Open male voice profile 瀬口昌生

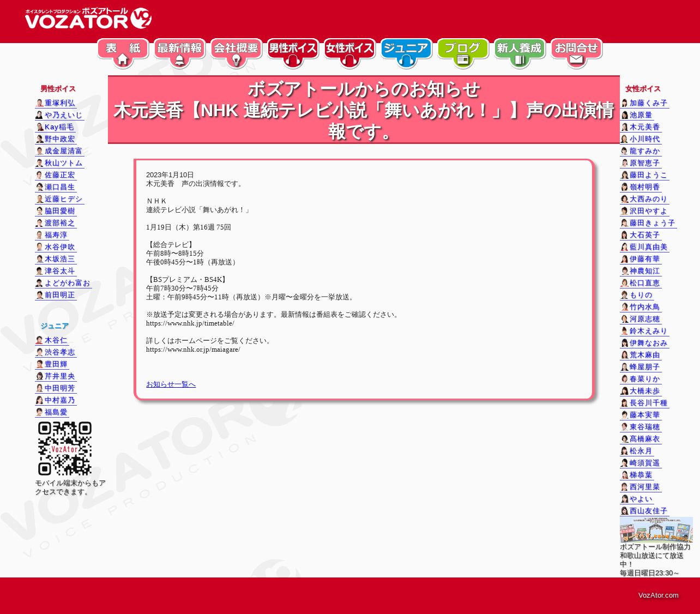coord(56,187)
